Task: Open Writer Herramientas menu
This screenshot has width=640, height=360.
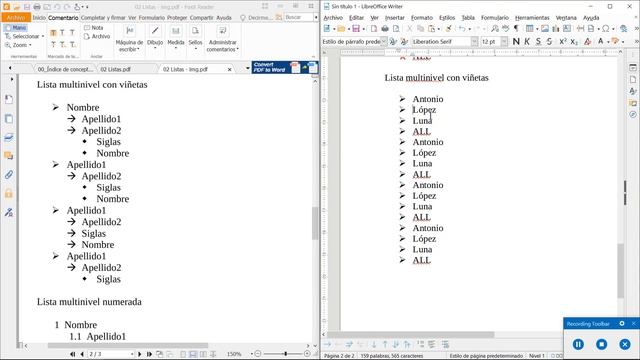Action: (532, 18)
